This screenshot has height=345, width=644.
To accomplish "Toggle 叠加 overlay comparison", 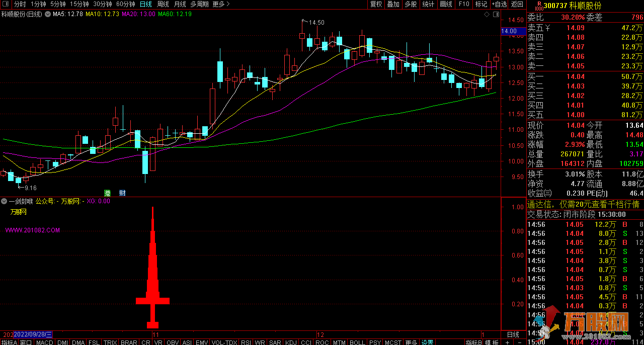I will coord(393,4).
